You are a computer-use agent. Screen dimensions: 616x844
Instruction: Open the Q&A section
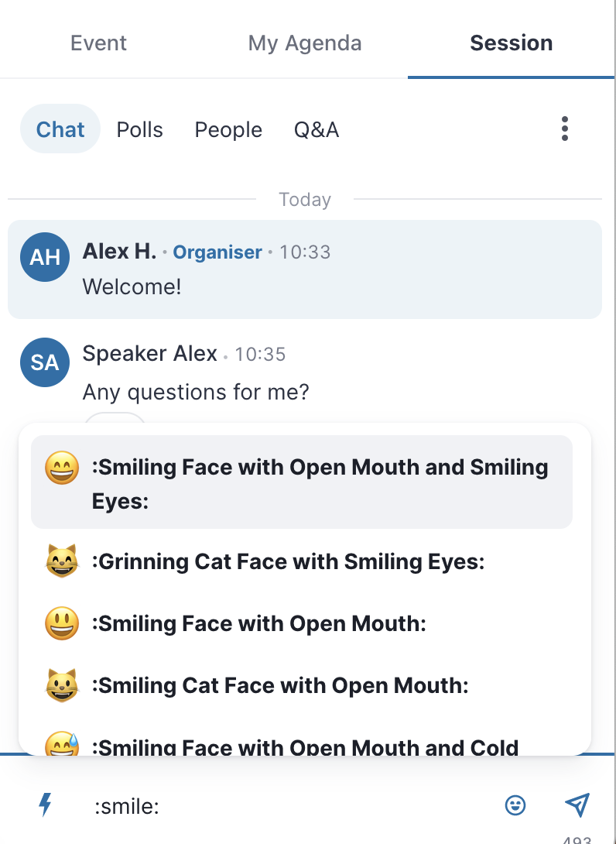(317, 129)
